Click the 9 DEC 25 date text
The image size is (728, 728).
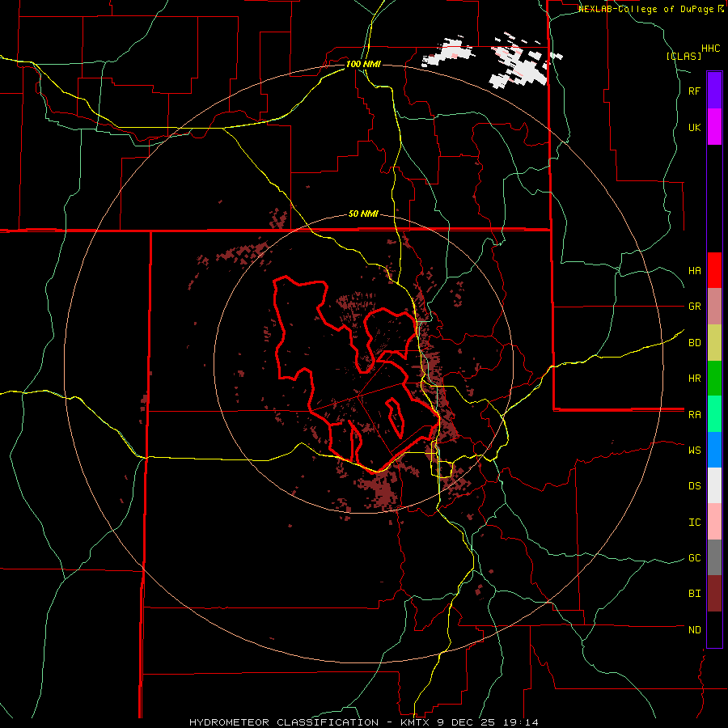468,722
